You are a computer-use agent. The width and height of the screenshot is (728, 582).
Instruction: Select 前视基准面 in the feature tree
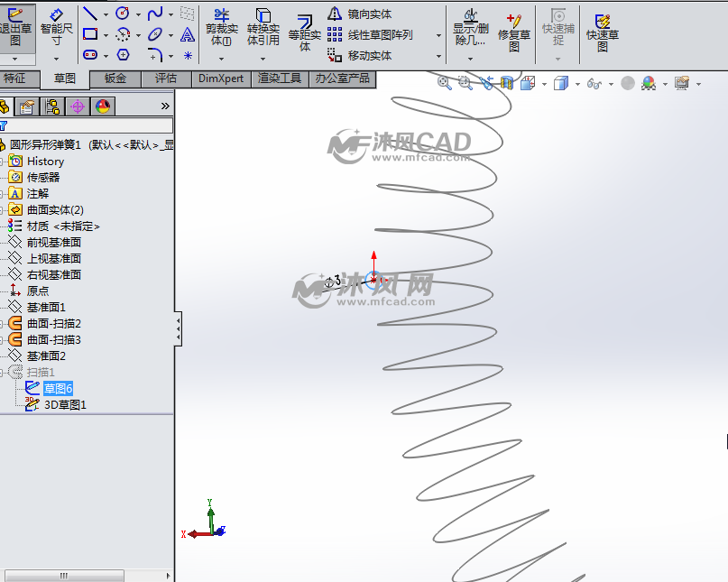point(53,242)
